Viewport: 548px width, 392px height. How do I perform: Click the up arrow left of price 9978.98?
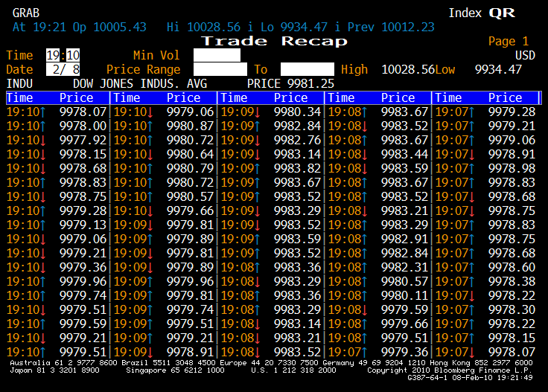[x=472, y=168]
